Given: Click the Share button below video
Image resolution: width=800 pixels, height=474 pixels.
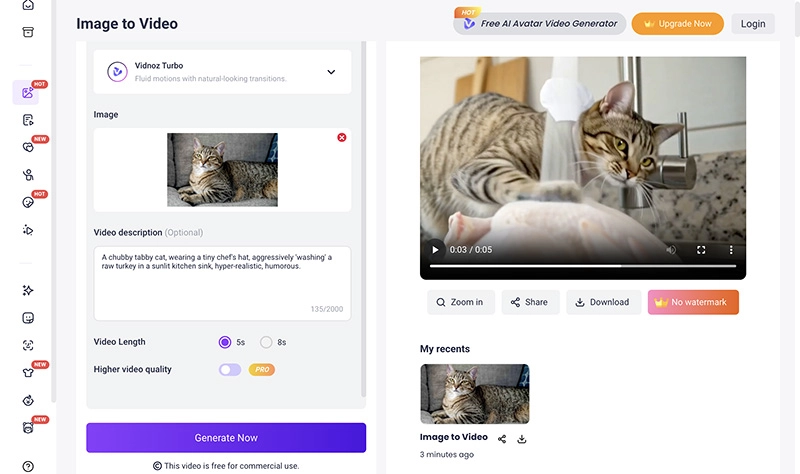Looking at the screenshot, I should pyautogui.click(x=530, y=302).
